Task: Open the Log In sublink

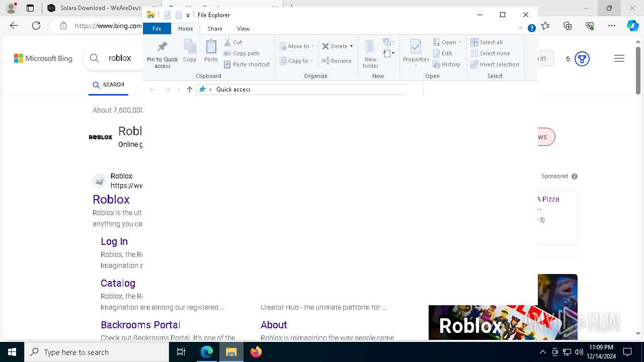Action: coord(114,241)
